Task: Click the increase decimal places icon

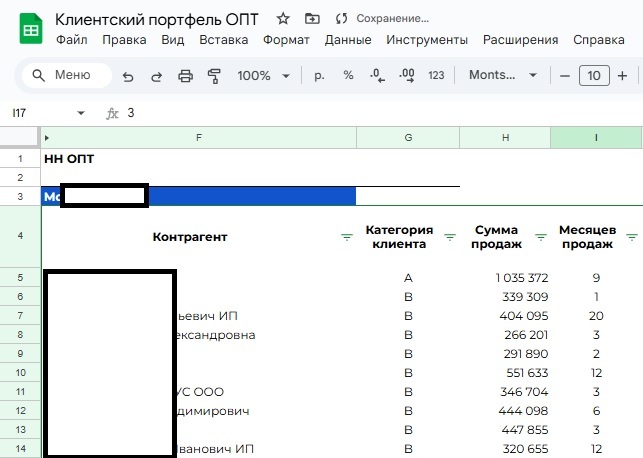Action: tap(406, 76)
